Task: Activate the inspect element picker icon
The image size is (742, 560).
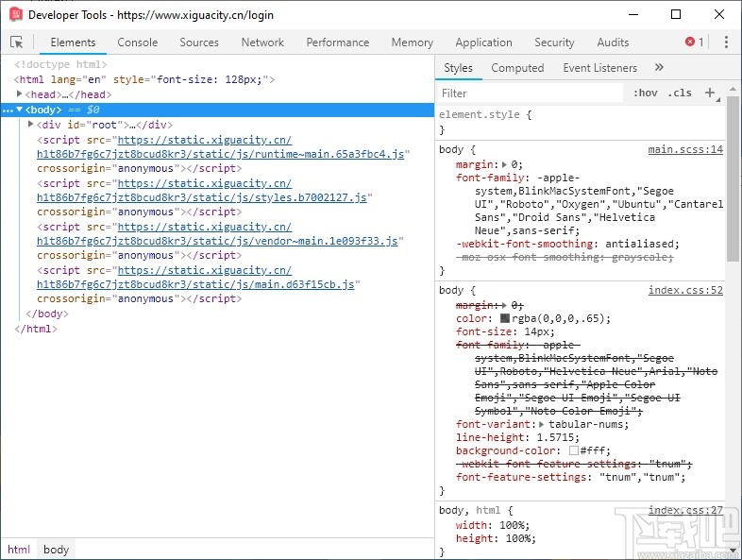Action: [16, 42]
